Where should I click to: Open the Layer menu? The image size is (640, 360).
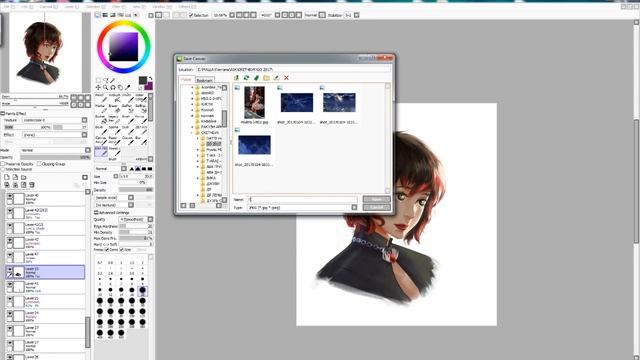71,7
